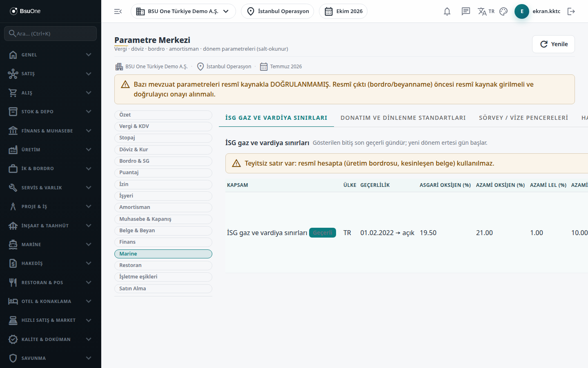Open the Stok & Depo icon
Viewport: 588px width, 368px height.
(x=13, y=112)
